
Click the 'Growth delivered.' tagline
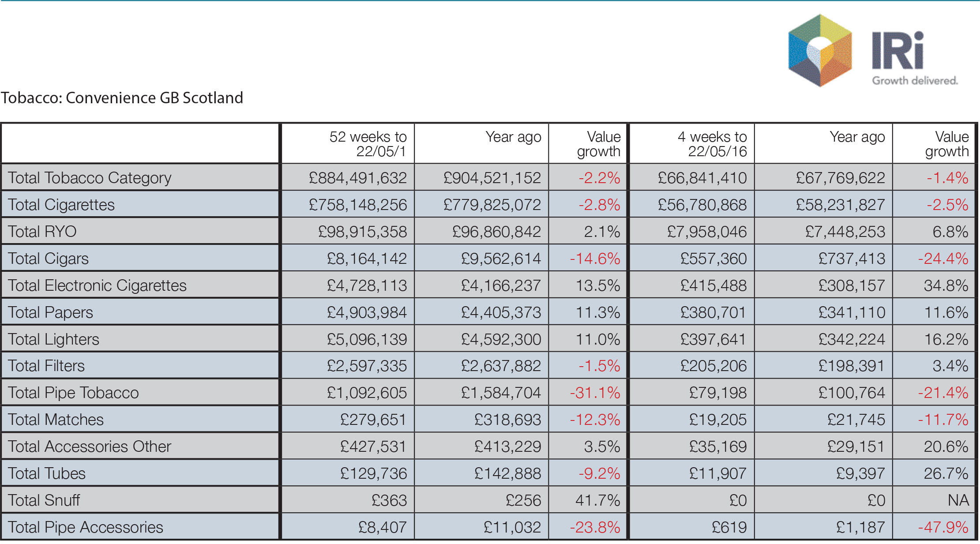tap(915, 81)
